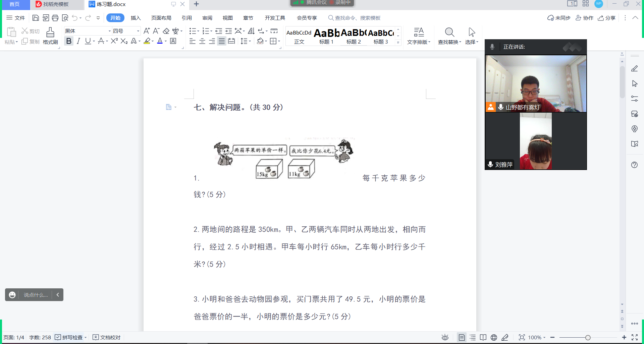Screen dimensions: 644x344
Task: Switch to the 审阅 ribbon tab
Action: (x=207, y=18)
